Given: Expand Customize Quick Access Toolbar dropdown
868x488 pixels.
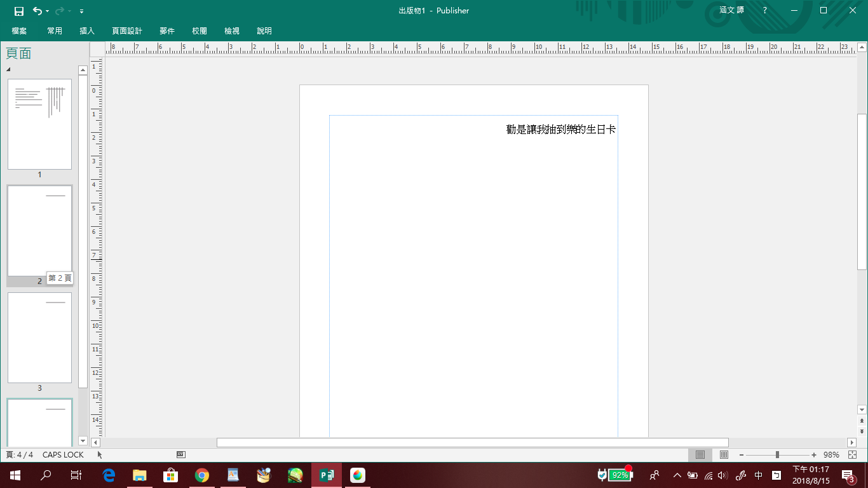Looking at the screenshot, I should point(82,11).
